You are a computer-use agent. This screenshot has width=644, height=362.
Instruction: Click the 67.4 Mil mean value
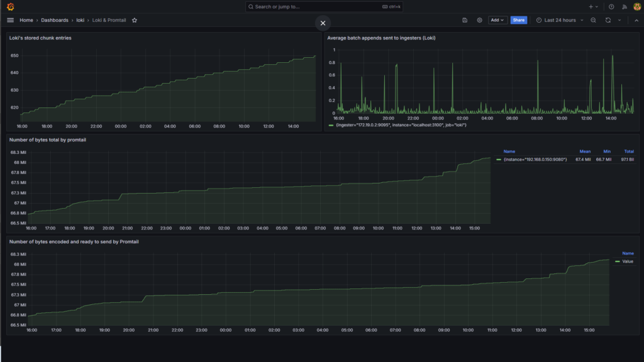click(x=583, y=159)
